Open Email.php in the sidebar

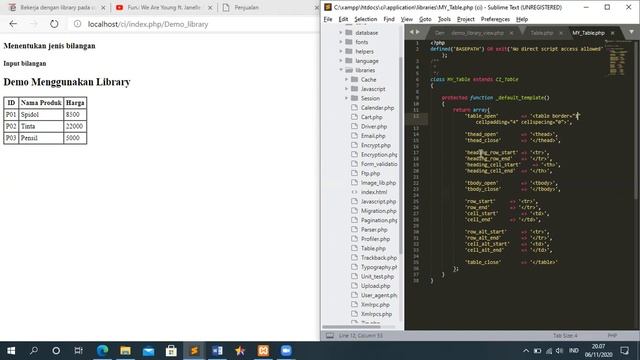coord(373,136)
